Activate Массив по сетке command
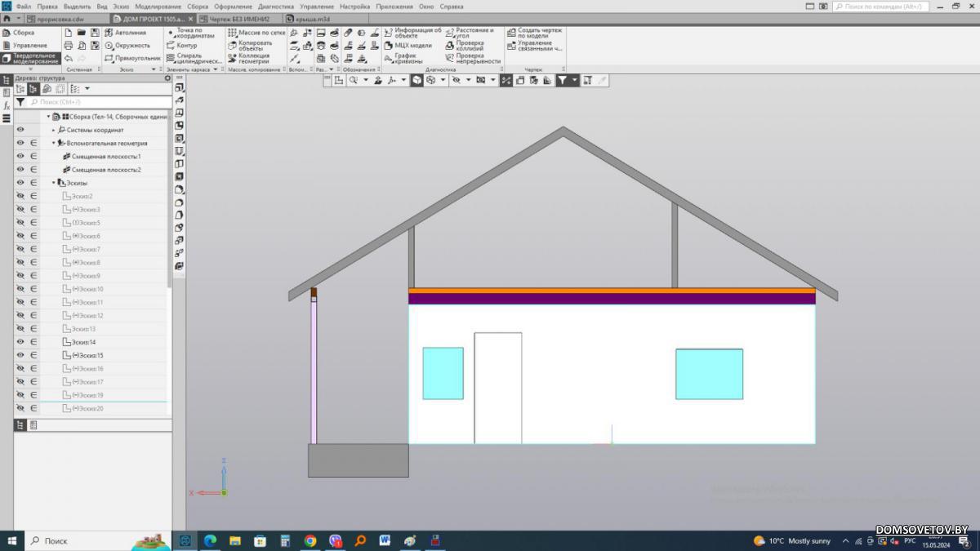Screen dimensions: 980x551 click(256, 33)
